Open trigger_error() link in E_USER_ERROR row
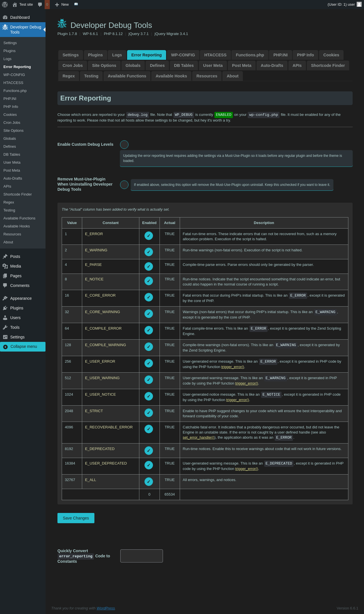Viewport: 364px width, 614px height. [x=233, y=367]
